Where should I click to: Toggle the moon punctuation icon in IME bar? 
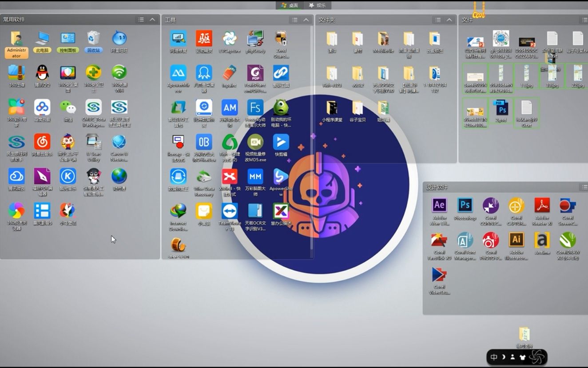pos(504,357)
